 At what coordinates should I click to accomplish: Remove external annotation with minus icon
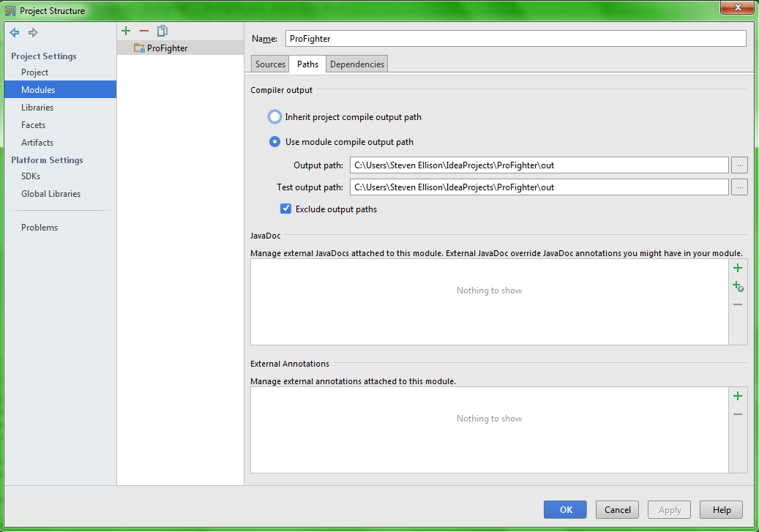(738, 414)
